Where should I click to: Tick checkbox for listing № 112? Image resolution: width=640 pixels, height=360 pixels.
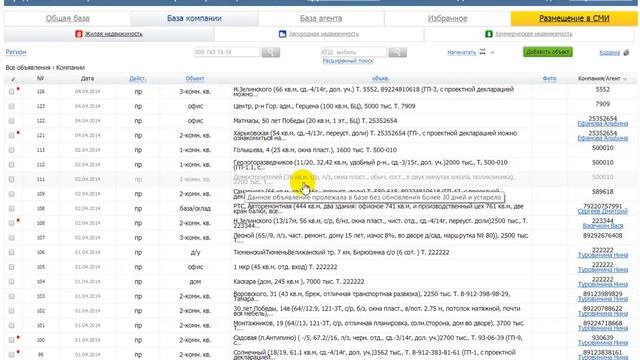point(11,164)
